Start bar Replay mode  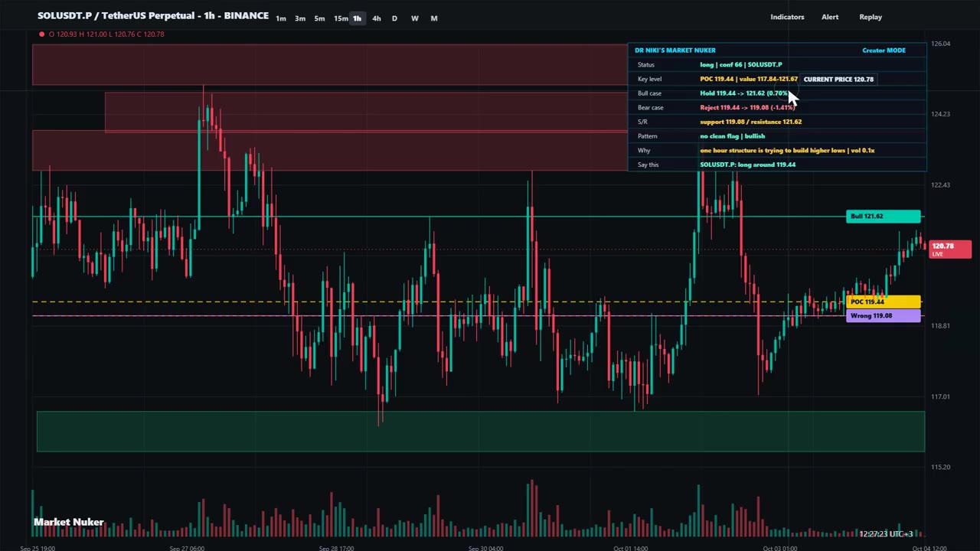(871, 17)
